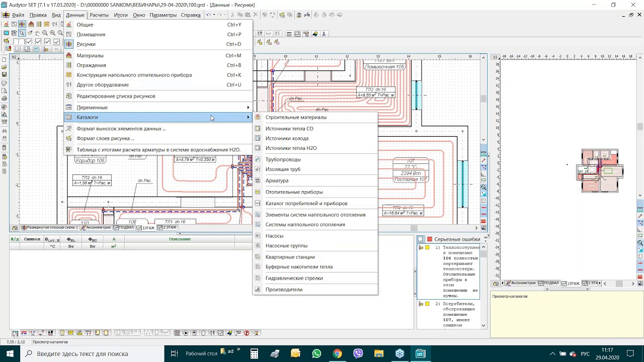Open the Итоги menu
644x362 pixels.
coord(121,15)
